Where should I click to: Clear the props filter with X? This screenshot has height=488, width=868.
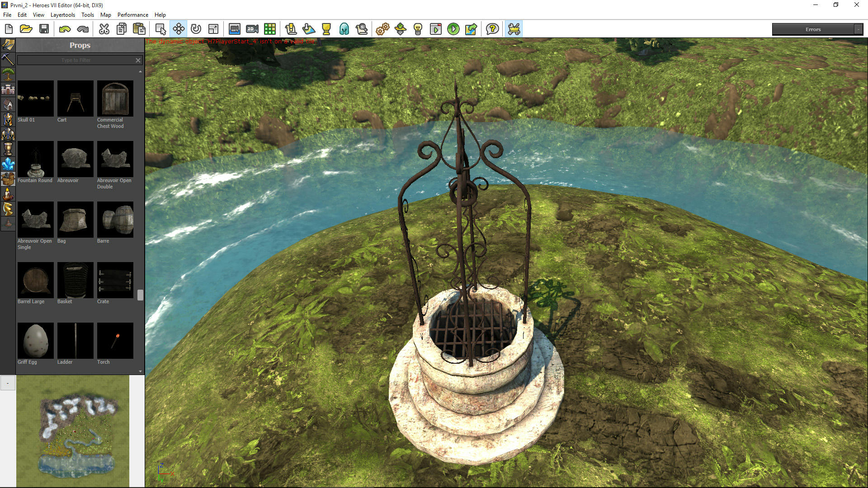point(138,60)
